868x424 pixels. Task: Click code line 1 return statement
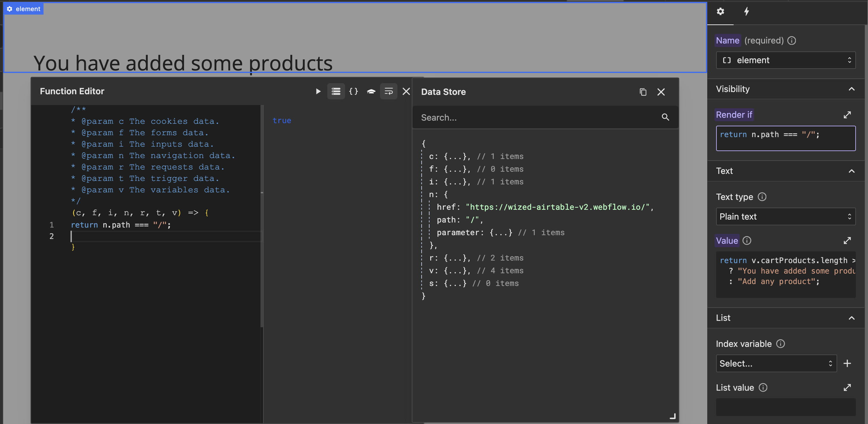coord(121,225)
